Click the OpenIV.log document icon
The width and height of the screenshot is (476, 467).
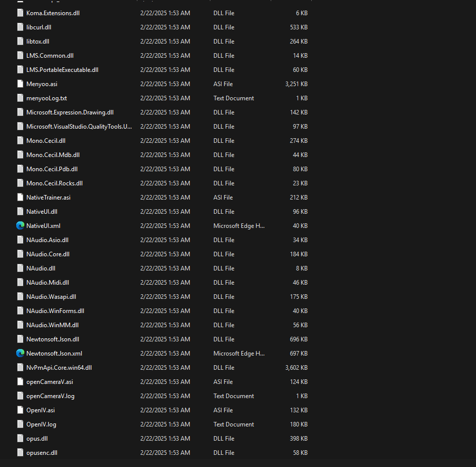[x=20, y=424]
